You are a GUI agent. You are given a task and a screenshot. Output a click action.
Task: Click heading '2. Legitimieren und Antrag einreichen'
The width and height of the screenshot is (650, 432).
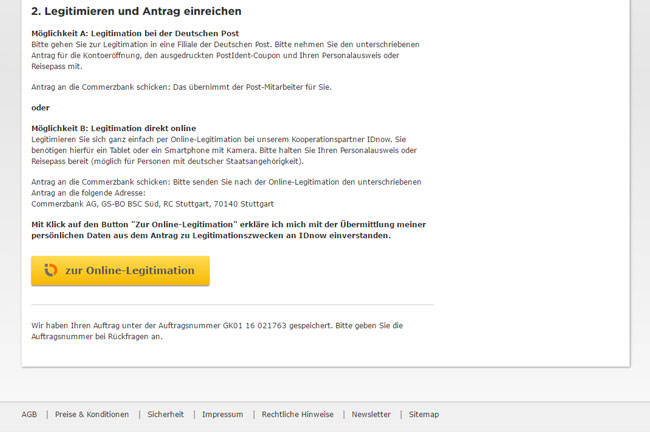coord(136,11)
